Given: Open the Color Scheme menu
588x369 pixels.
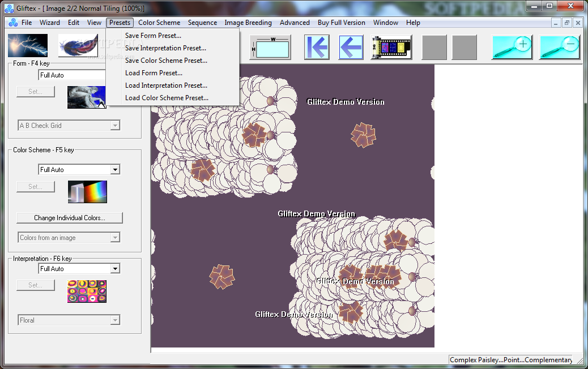Looking at the screenshot, I should tap(159, 23).
